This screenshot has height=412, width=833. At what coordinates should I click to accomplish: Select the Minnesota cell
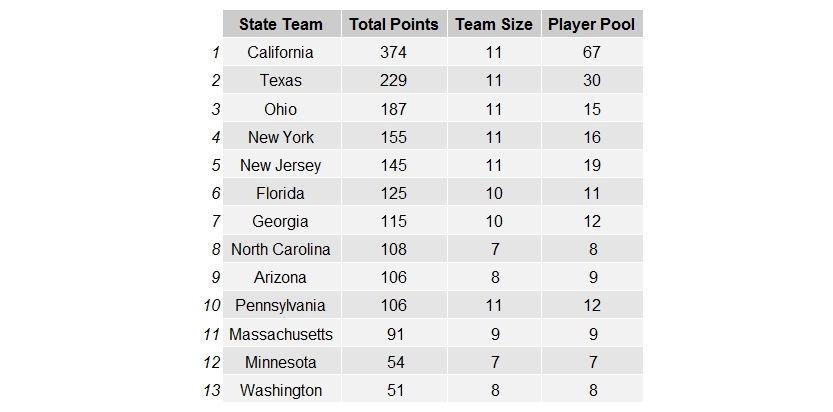point(281,362)
